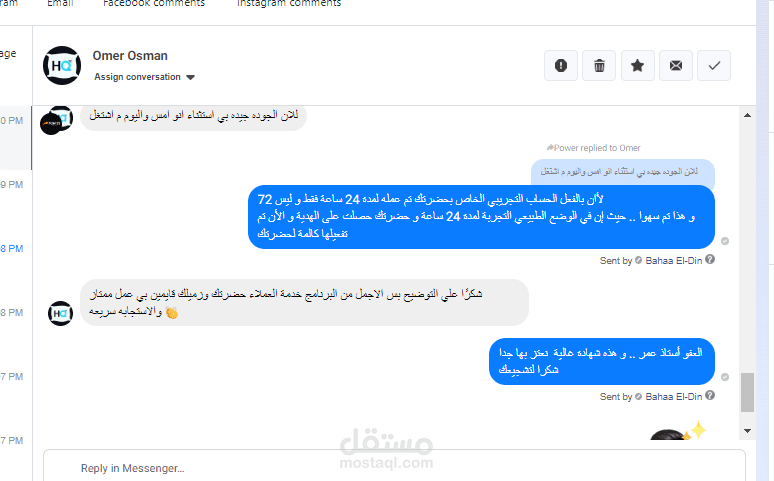Open Omer Osman's profile picture in the header
Screen dimensions: 774x481
62,65
